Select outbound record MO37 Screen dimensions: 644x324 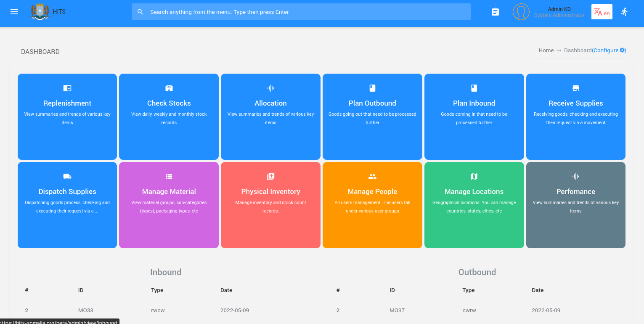[x=397, y=311]
